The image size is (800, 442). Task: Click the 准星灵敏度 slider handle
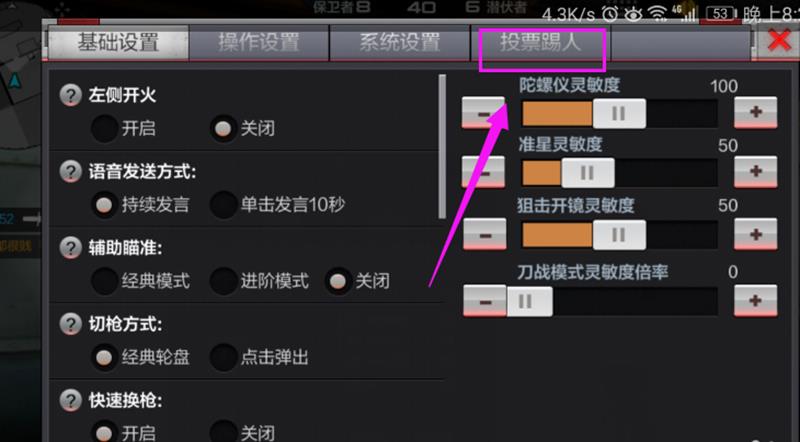(588, 173)
